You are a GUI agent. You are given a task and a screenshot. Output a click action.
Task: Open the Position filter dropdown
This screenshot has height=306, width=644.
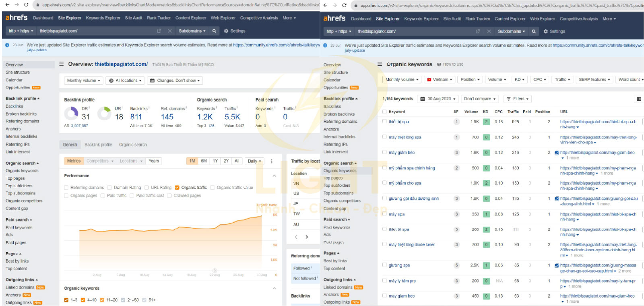point(470,80)
